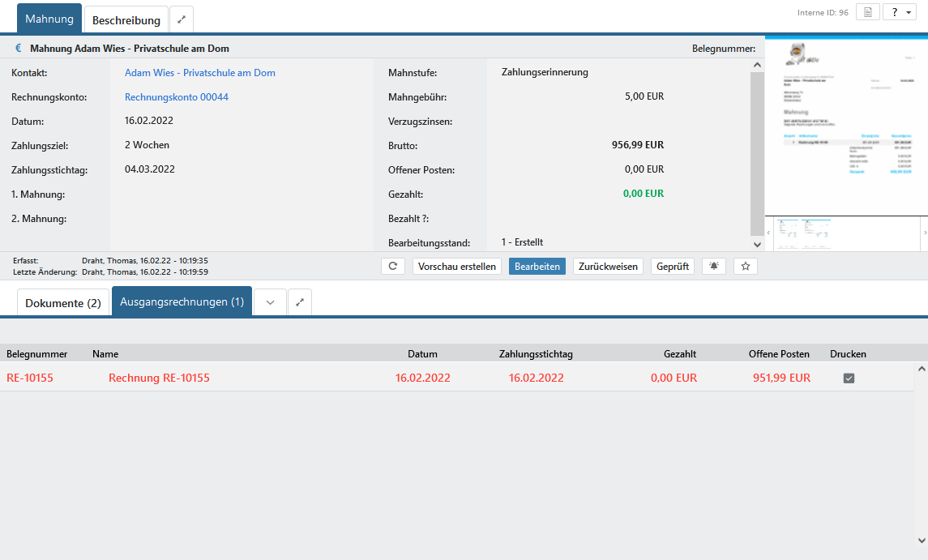Uncheck Drucken checkbox for RE-10155
928x560 pixels.
[x=849, y=378]
